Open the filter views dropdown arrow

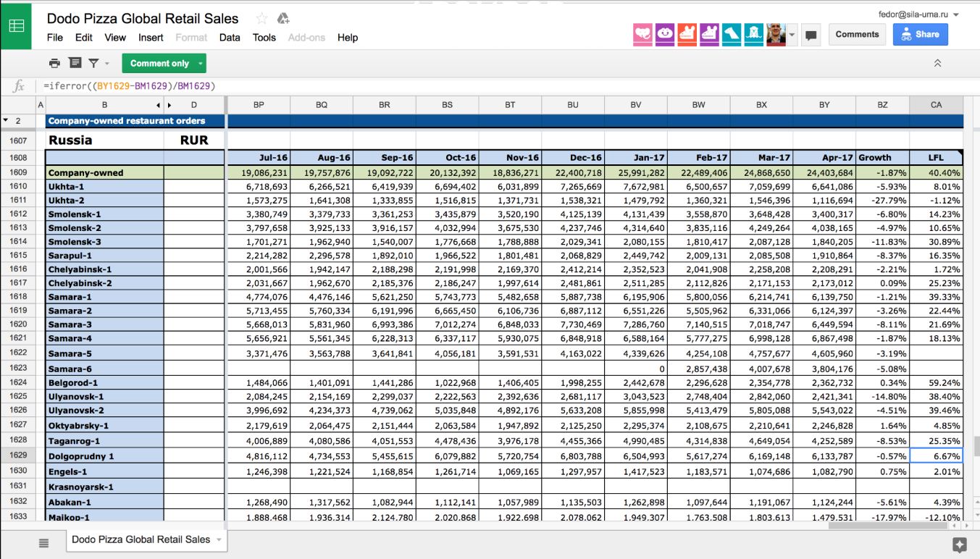click(x=107, y=64)
